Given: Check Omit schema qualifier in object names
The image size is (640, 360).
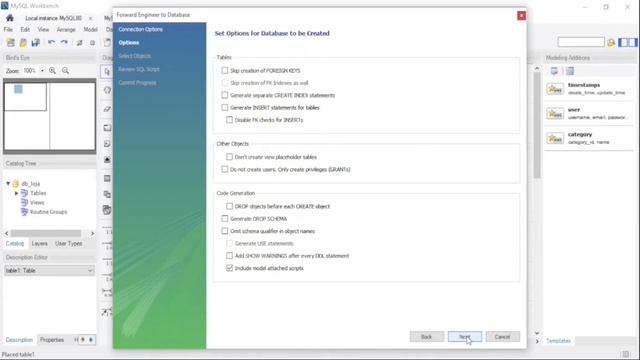Looking at the screenshot, I should 224,231.
